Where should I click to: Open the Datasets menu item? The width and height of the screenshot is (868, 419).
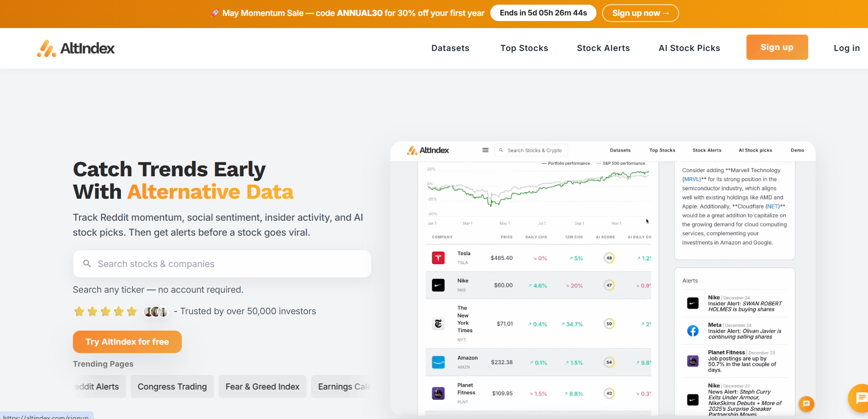coord(450,48)
